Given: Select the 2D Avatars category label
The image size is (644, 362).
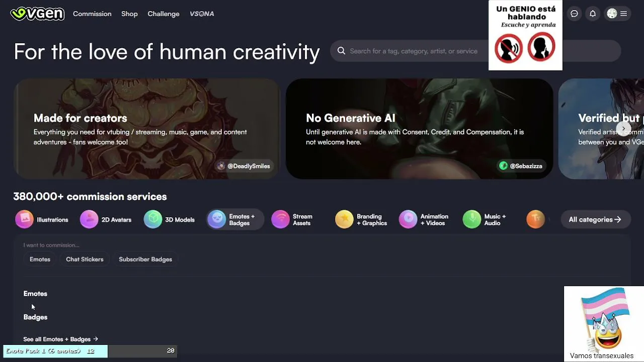Looking at the screenshot, I should pos(116,220).
